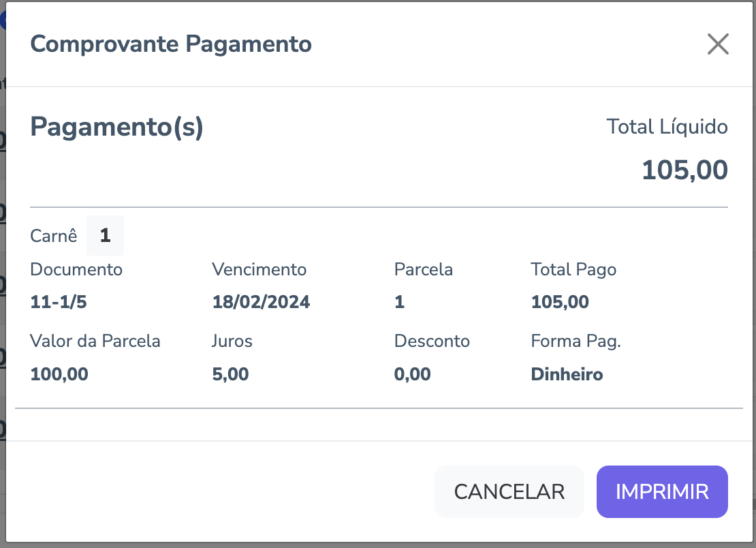The image size is (756, 548).
Task: Select the payment method Dinheiro
Action: 567,374
